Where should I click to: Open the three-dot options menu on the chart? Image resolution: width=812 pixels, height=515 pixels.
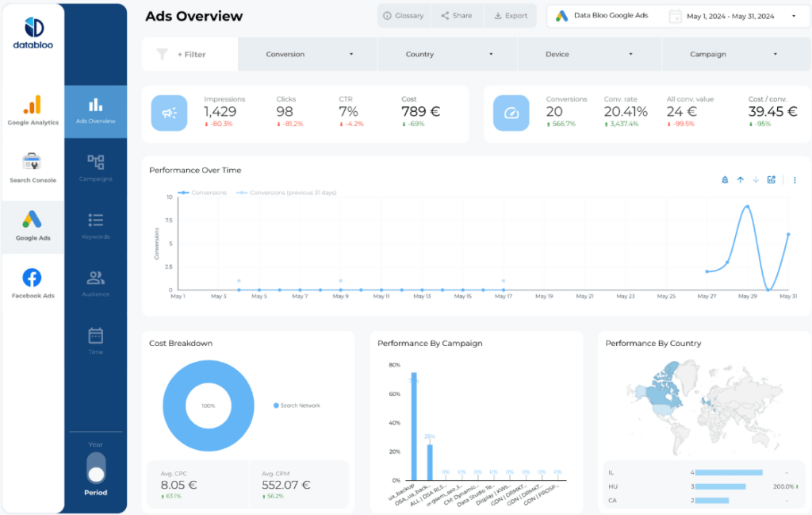click(x=795, y=180)
